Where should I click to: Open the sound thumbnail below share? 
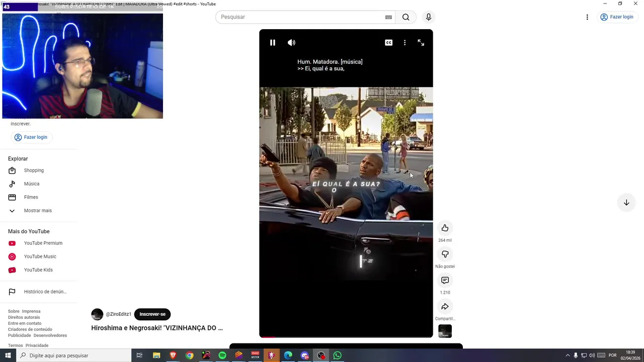click(445, 331)
